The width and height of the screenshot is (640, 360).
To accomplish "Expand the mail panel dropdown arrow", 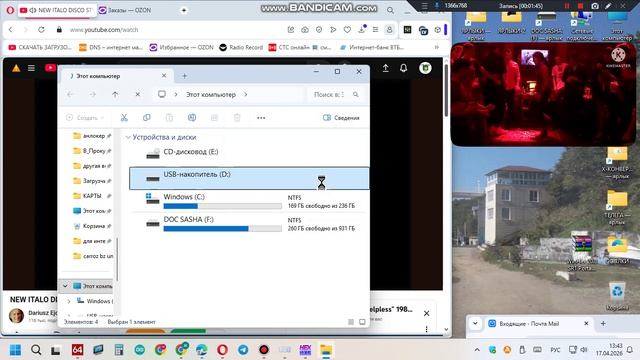I will 475,323.
